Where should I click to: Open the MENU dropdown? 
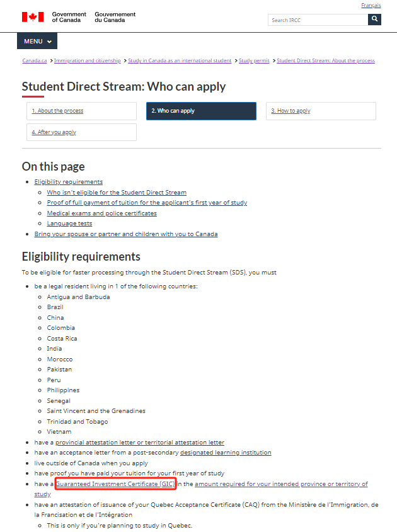point(37,42)
